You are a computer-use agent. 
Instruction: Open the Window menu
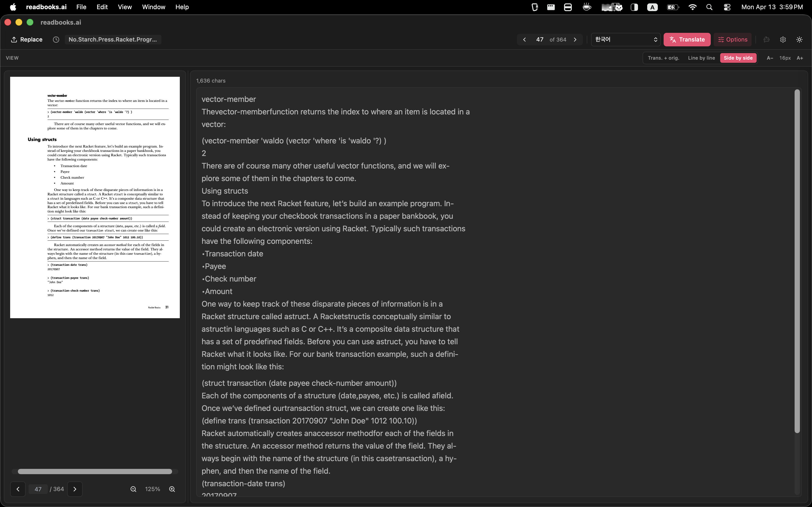click(153, 7)
